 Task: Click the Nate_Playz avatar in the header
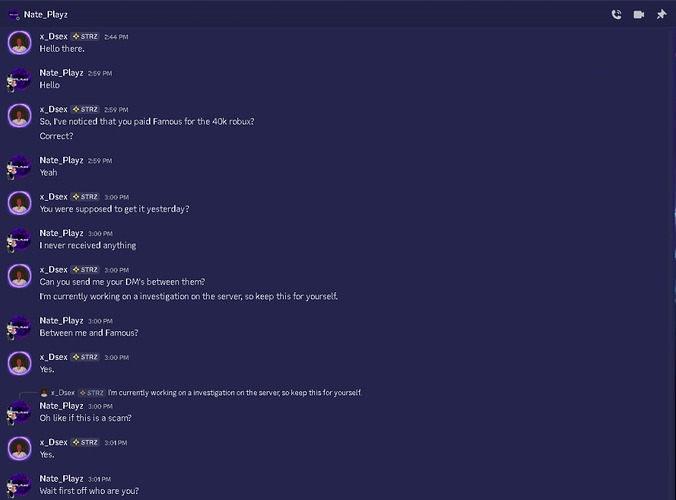coord(13,14)
